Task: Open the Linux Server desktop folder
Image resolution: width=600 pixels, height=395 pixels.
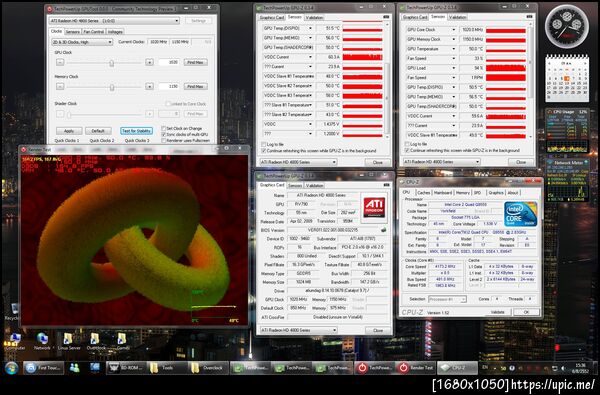Action: [69, 341]
